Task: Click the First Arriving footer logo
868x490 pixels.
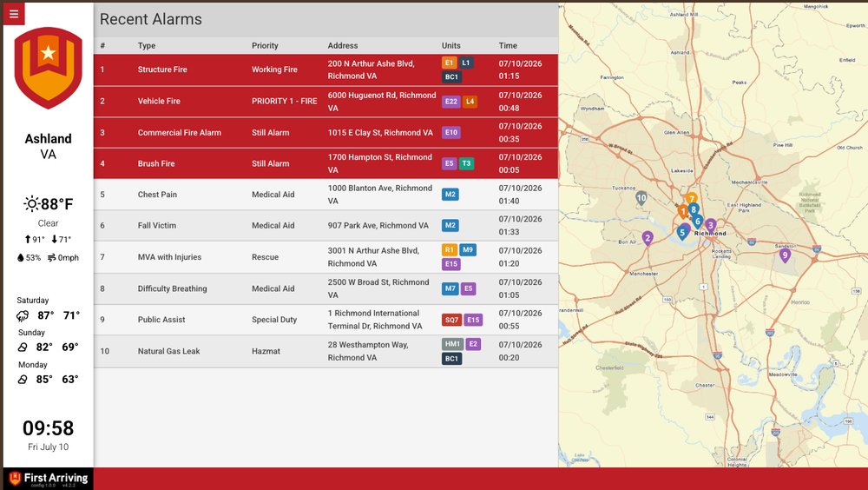Action: pyautogui.click(x=48, y=479)
